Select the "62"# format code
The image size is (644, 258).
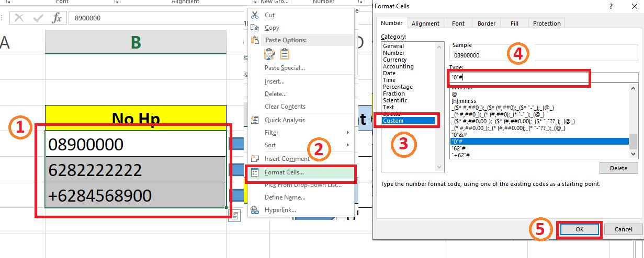[459, 148]
